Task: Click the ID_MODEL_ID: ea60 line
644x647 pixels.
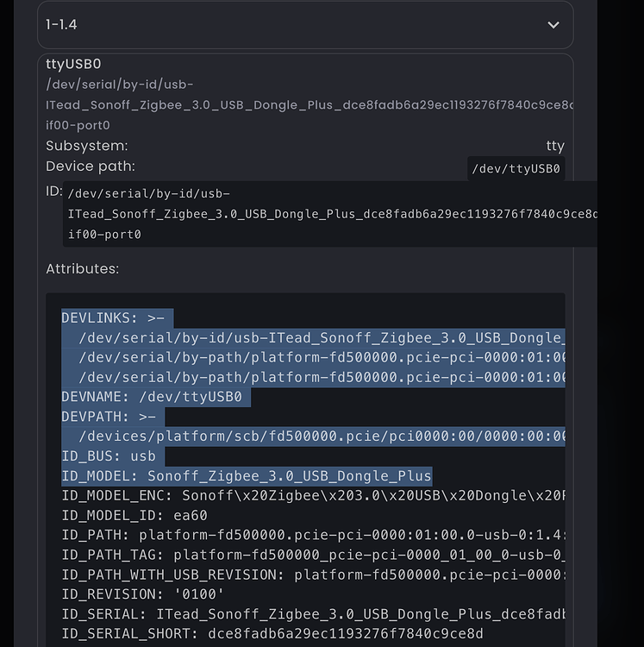Action: click(x=134, y=516)
